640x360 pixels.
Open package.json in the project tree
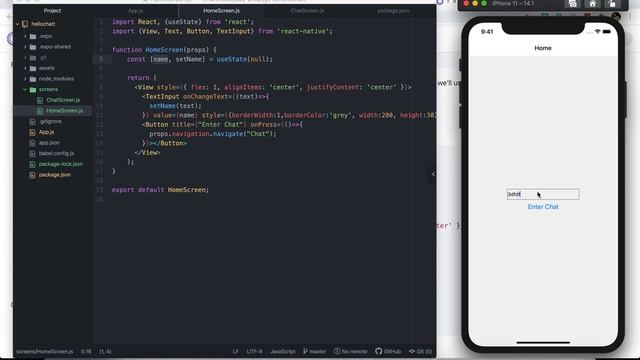(x=55, y=175)
